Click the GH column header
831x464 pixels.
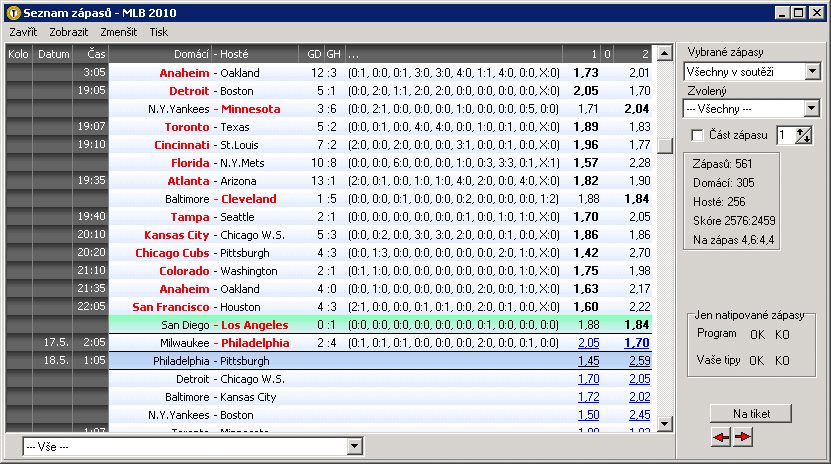pos(334,54)
